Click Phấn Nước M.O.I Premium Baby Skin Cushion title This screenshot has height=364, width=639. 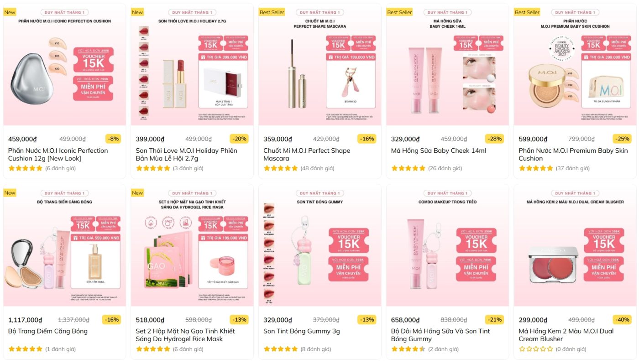click(573, 154)
